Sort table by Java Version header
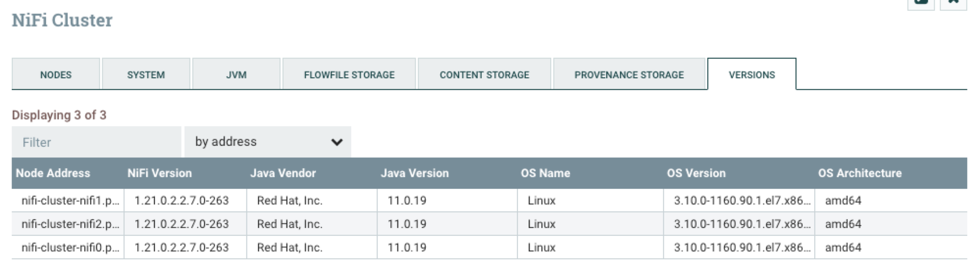This screenshot has width=980, height=273. [x=415, y=173]
